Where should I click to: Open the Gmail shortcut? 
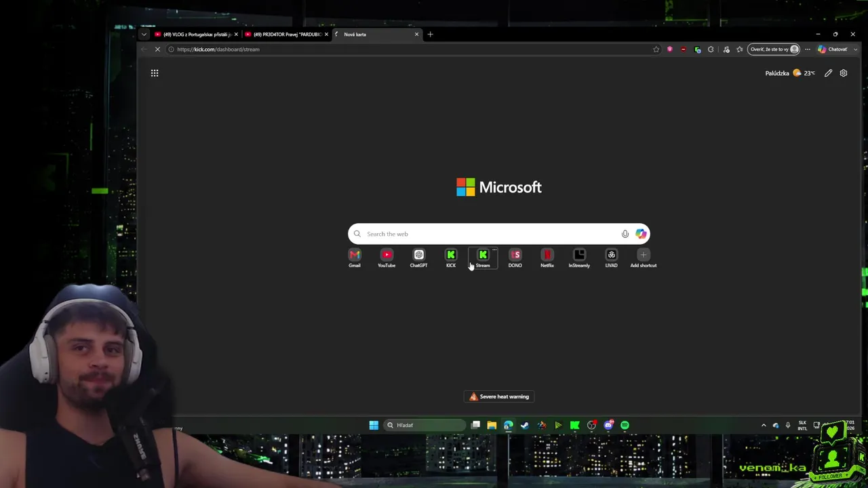[355, 258]
